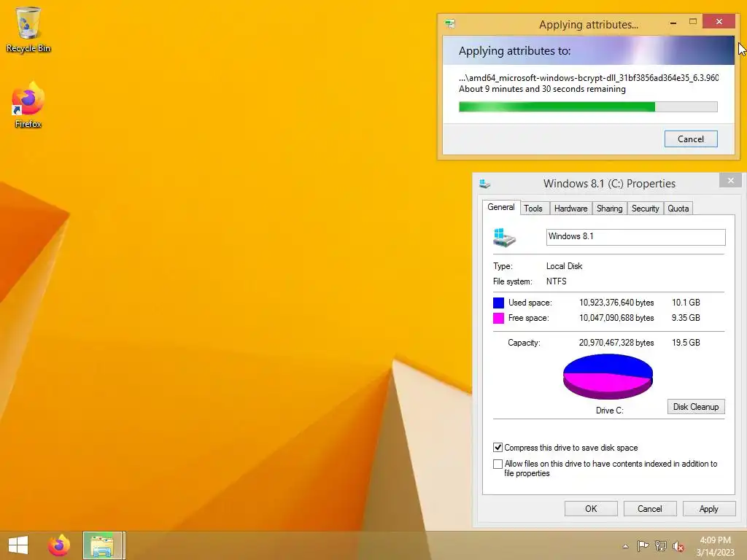Click Apply in the Properties dialog
This screenshot has height=560, width=747.
coord(709,508)
